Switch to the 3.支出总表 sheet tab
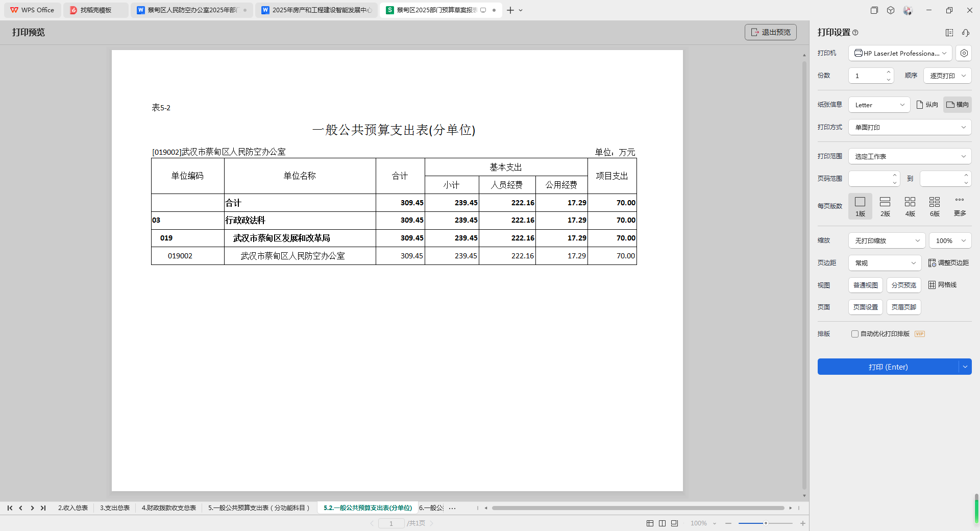Viewport: 980px width, 531px height. pos(115,508)
